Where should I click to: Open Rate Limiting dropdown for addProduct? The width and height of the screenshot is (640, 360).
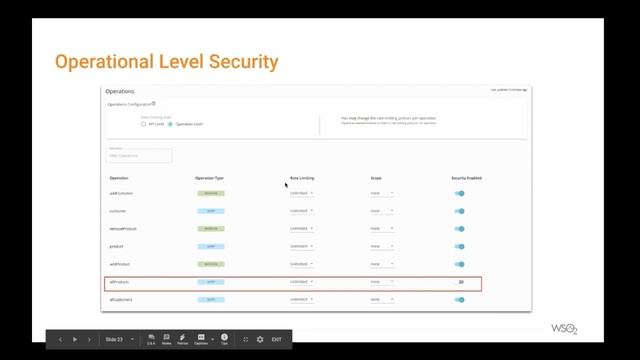[x=302, y=264]
